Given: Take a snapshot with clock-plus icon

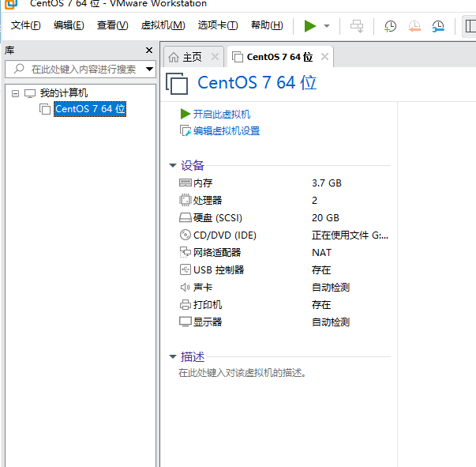Looking at the screenshot, I should [x=390, y=26].
